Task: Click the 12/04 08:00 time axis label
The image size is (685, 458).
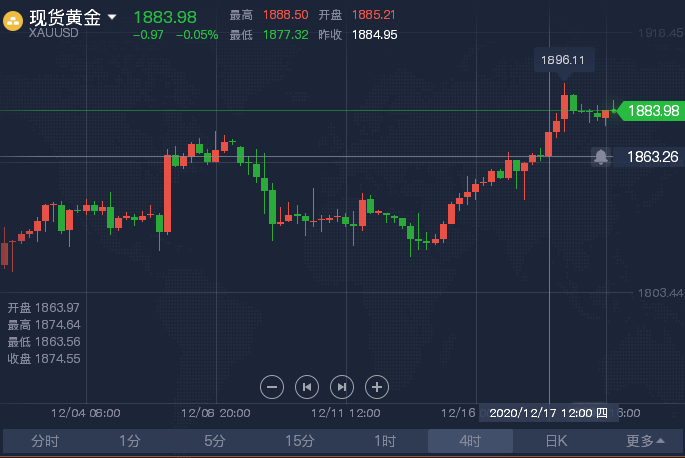Action: [x=86, y=413]
